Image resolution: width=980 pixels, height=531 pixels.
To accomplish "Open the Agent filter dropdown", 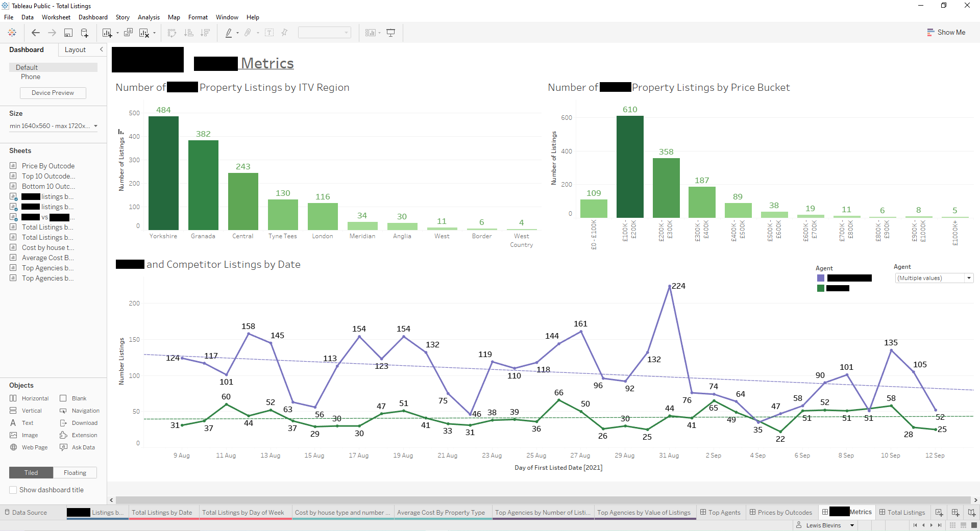I will pos(968,278).
